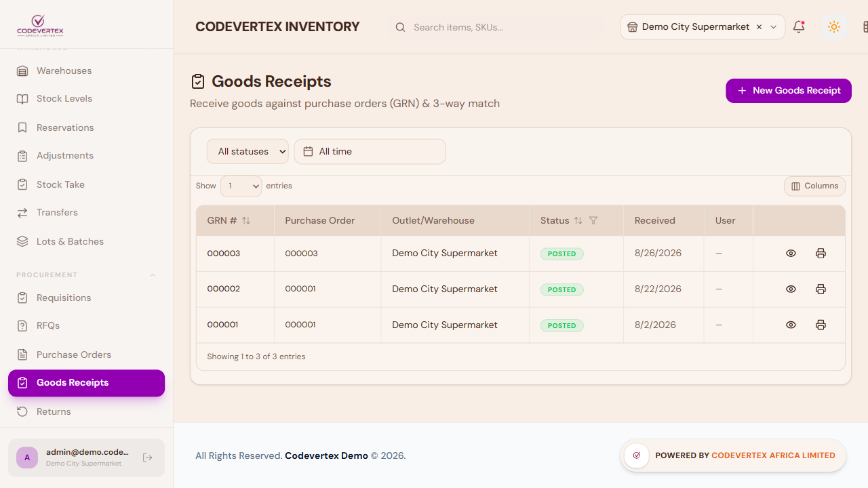Sort table by Status column
868x488 pixels.
tap(578, 221)
